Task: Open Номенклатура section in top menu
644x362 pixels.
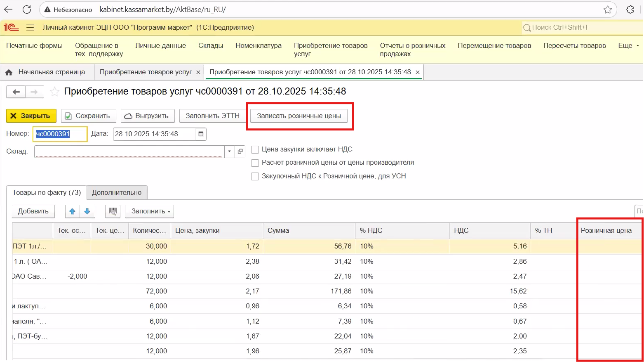Action: (259, 46)
